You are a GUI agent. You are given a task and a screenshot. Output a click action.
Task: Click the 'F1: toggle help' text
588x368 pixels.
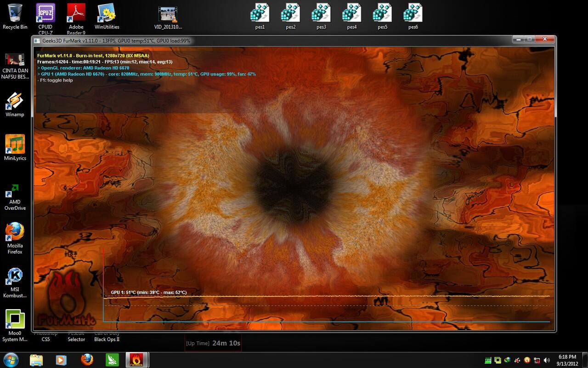[55, 80]
